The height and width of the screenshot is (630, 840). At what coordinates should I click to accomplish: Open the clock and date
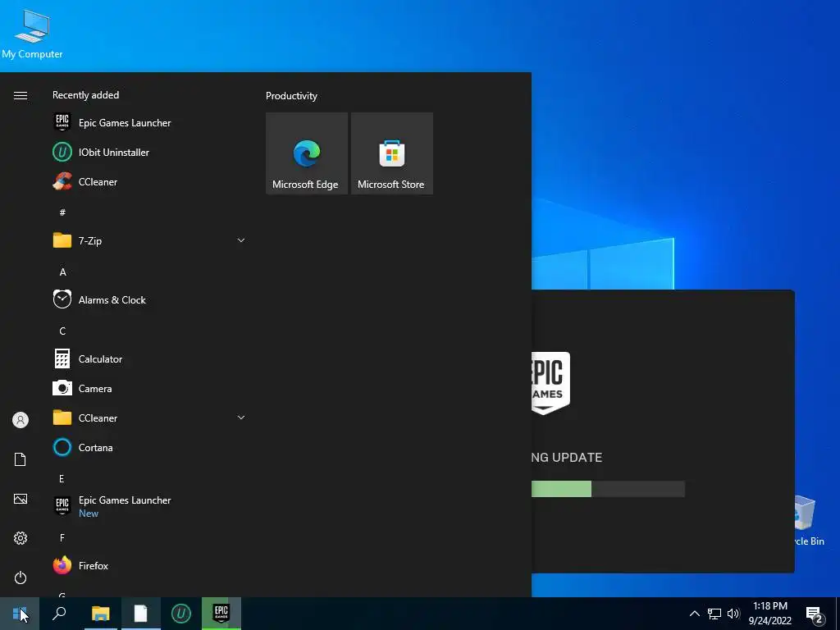(769, 614)
